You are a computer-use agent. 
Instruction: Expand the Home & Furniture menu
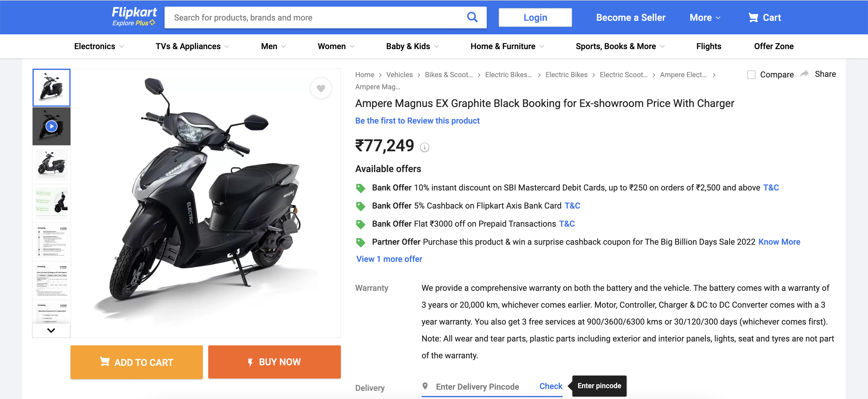[507, 46]
